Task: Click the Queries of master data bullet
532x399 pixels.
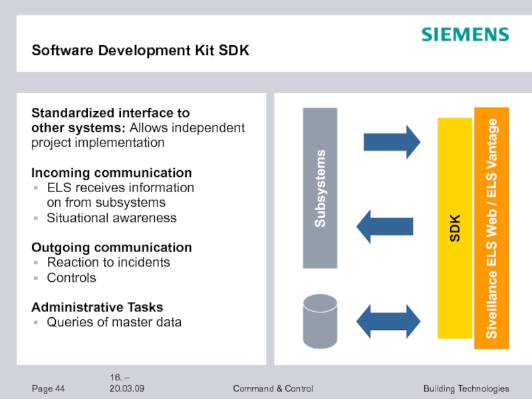Action: tap(114, 322)
